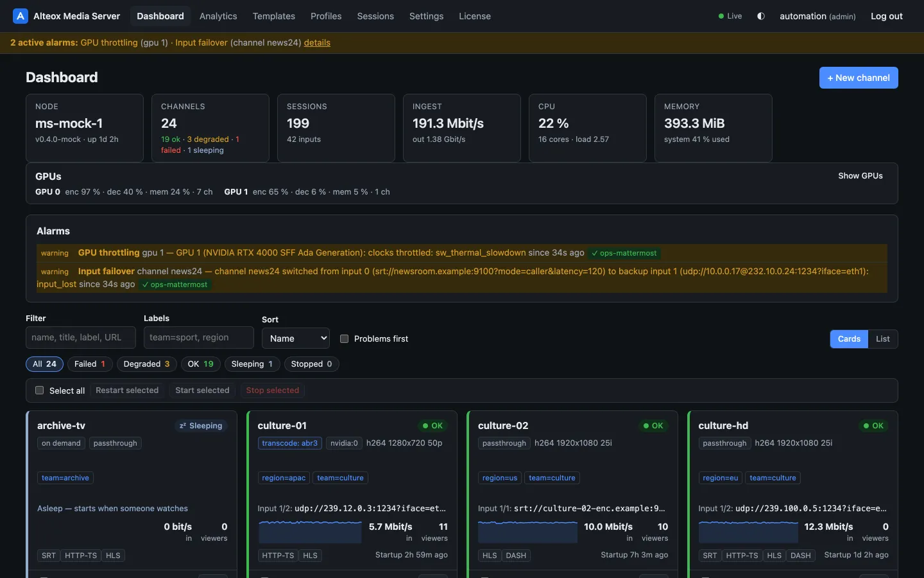Click the automation (admin) user label
Image resolution: width=924 pixels, height=578 pixels.
click(817, 16)
